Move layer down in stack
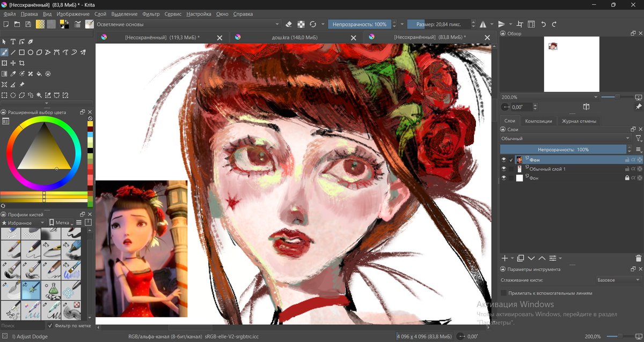The height and width of the screenshot is (342, 644). coord(531,258)
